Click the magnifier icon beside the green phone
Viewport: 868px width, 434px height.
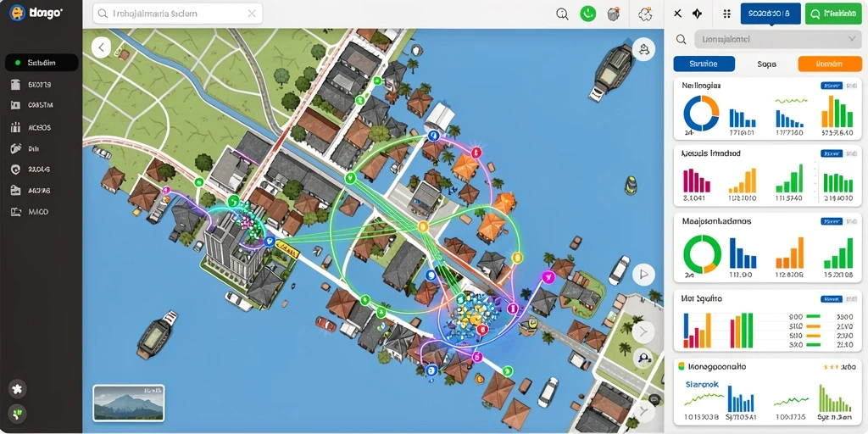tap(562, 14)
